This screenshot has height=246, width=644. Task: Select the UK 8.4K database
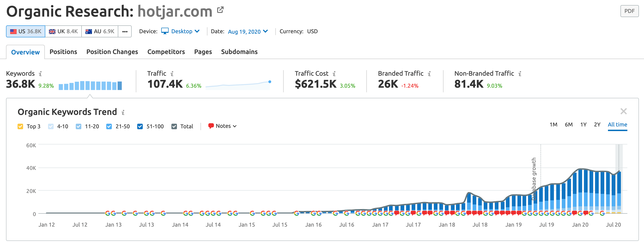click(63, 31)
